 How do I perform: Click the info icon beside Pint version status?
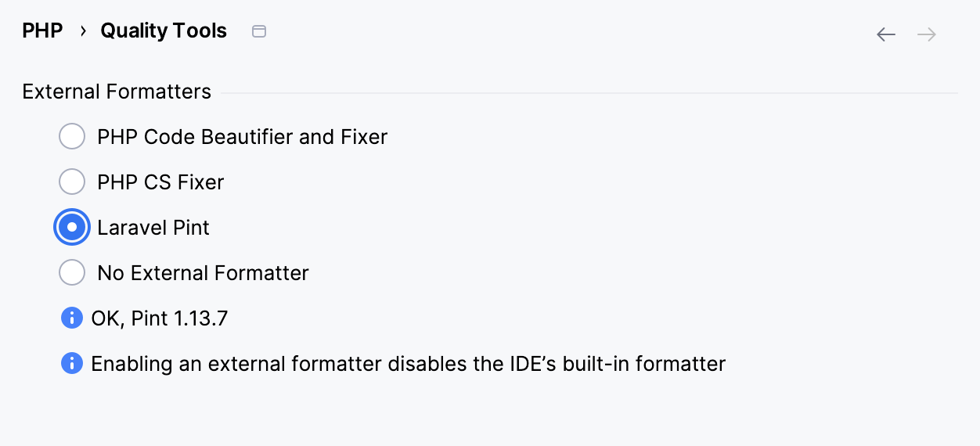point(72,318)
